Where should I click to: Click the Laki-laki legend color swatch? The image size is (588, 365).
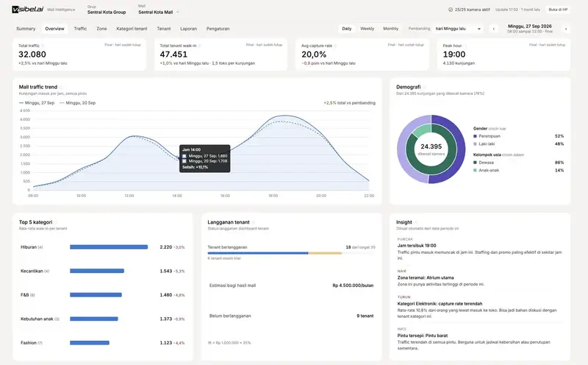[x=475, y=143]
